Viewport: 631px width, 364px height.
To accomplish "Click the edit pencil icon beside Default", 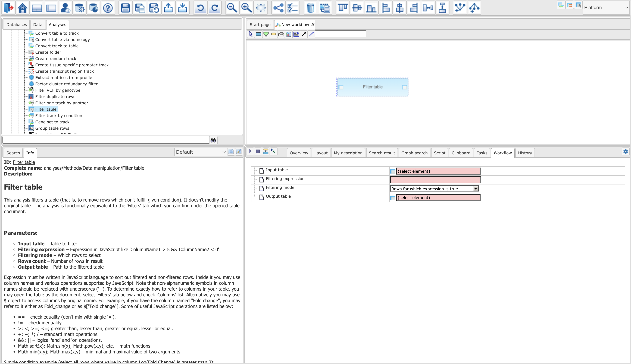I will pos(239,152).
